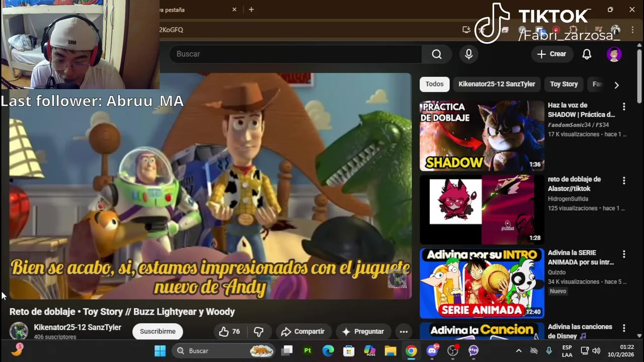This screenshot has height=362, width=644.
Task: Switch input language ESP LAA
Action: point(567,351)
